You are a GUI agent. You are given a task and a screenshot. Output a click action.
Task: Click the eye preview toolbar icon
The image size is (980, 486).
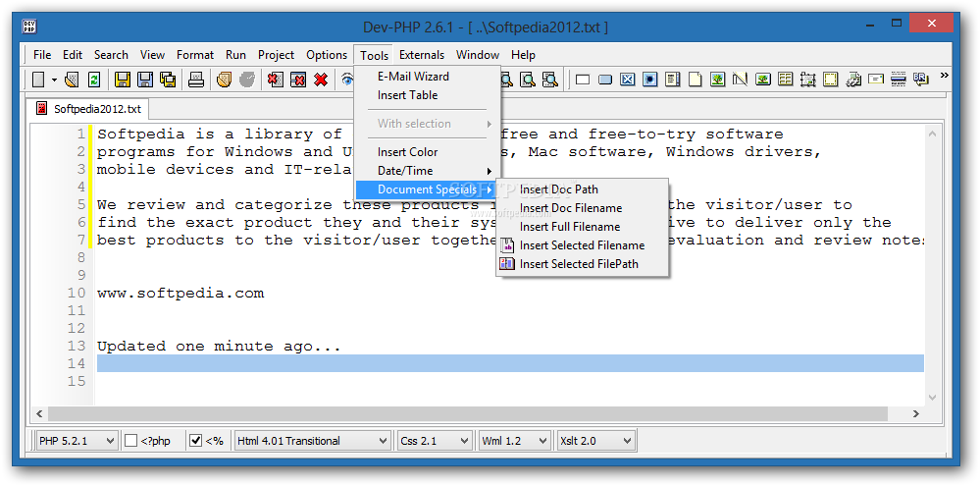(346, 80)
